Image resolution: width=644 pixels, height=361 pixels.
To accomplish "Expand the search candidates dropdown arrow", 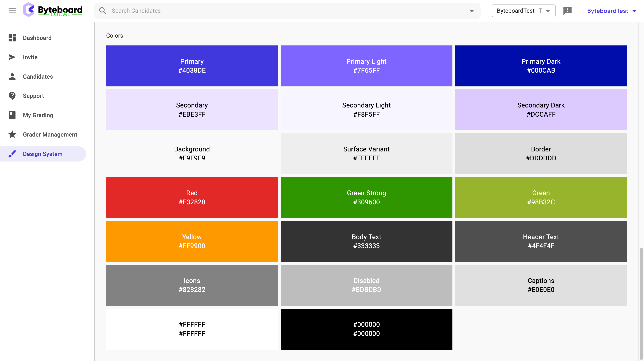I will [x=472, y=11].
